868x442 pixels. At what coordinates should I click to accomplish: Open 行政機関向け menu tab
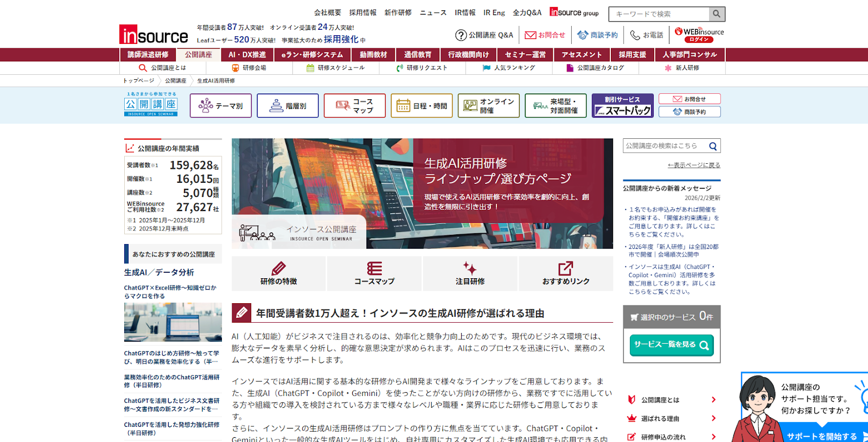(468, 55)
